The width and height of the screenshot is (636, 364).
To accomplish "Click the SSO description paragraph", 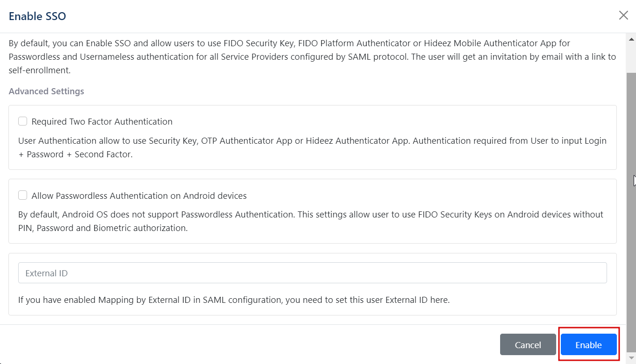I will pos(312,56).
